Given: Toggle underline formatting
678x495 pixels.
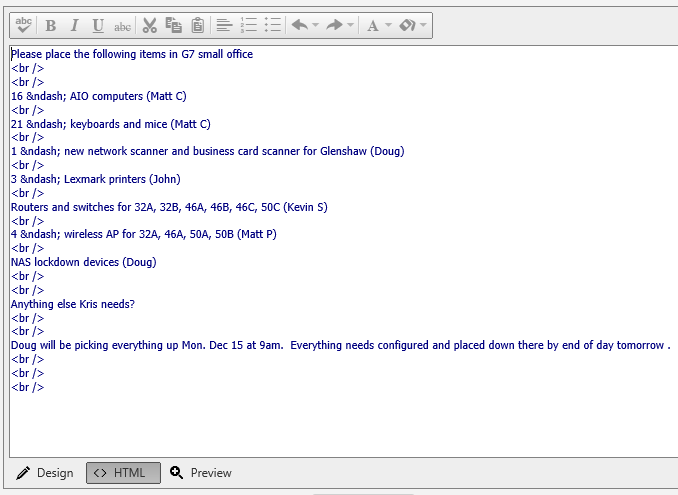Looking at the screenshot, I should click(x=98, y=26).
